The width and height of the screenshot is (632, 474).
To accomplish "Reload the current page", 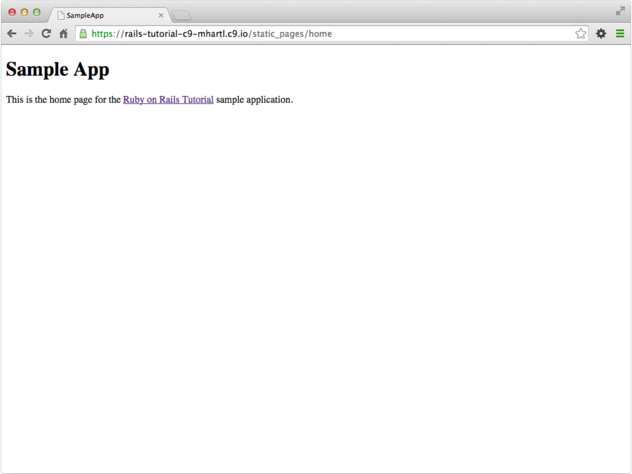I will click(46, 34).
